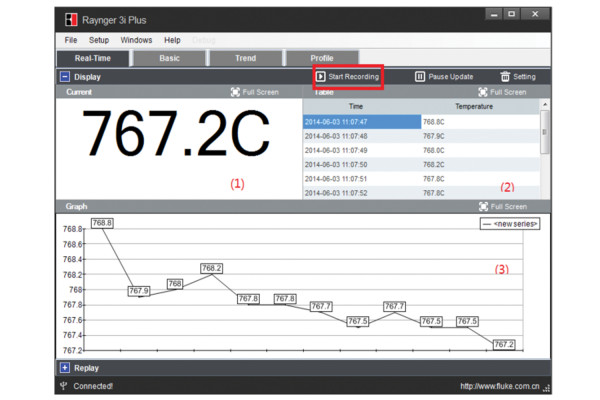Open Setting via the trash-like icon
Viewport: 600px width, 400px height.
click(505, 76)
